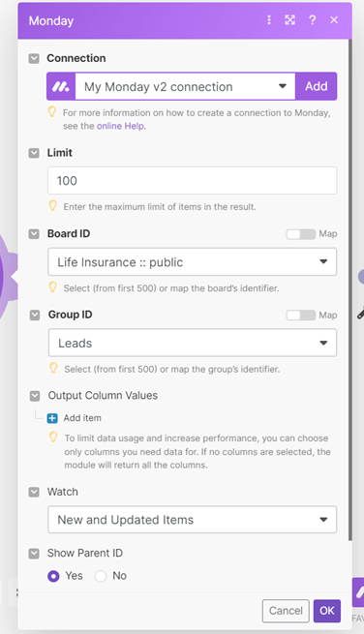Click the Monday logo icon beside connection
Image resolution: width=364 pixels, height=634 pixels.
pos(61,86)
